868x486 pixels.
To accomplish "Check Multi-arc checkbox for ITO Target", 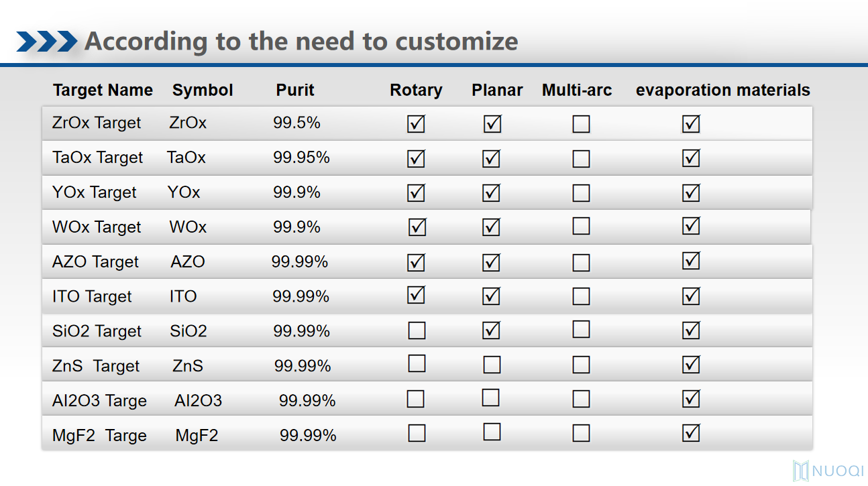I will coord(581,296).
